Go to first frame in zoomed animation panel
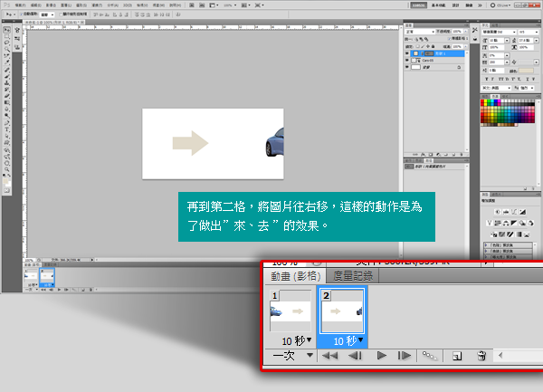 [x=329, y=356]
